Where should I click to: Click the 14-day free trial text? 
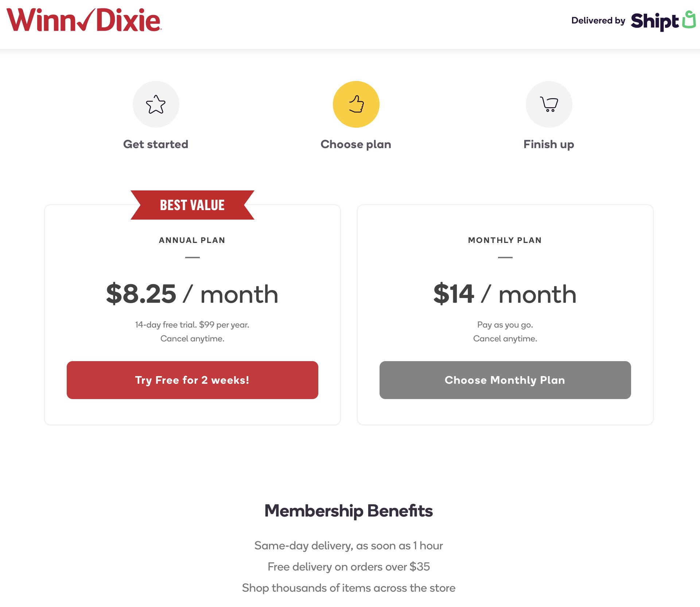click(192, 325)
